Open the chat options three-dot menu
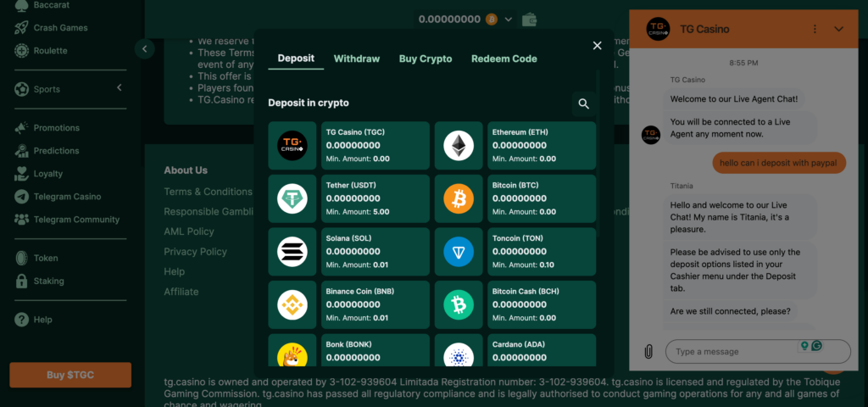 [x=815, y=29]
